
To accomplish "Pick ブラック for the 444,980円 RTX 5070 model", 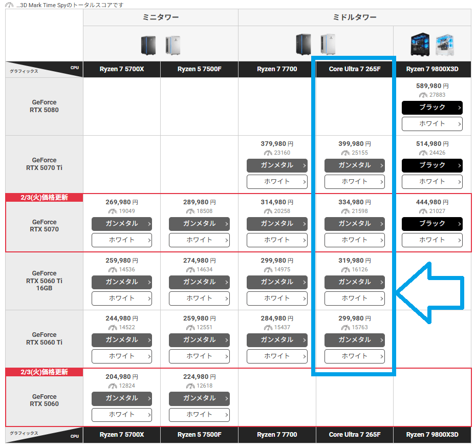I will tap(432, 224).
